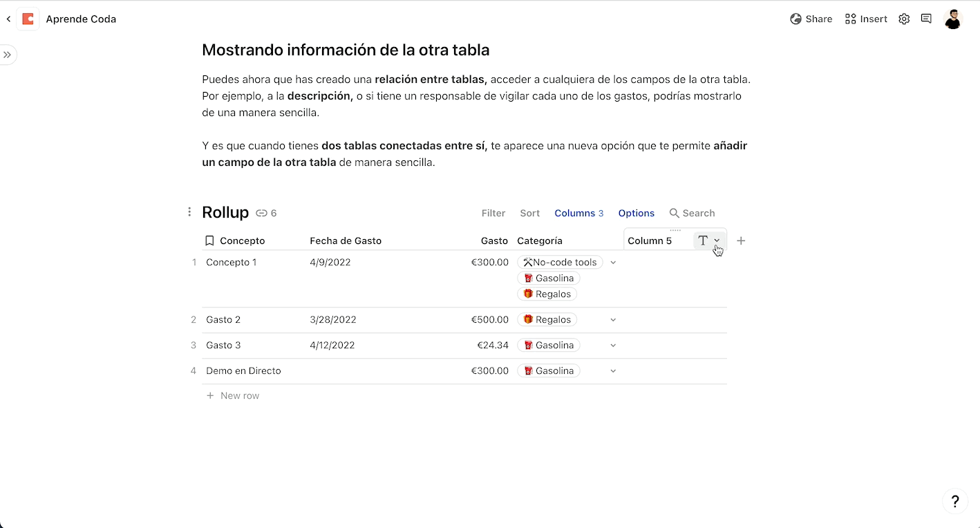Click the Gasolina chip in Demo en Directo row
Screen dimensions: 980x528
pos(549,370)
